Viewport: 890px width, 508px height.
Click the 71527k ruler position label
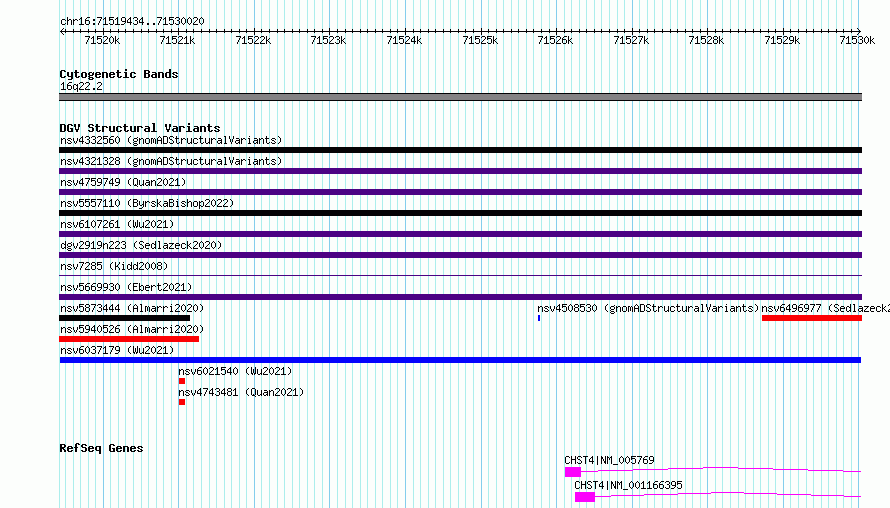(631, 40)
